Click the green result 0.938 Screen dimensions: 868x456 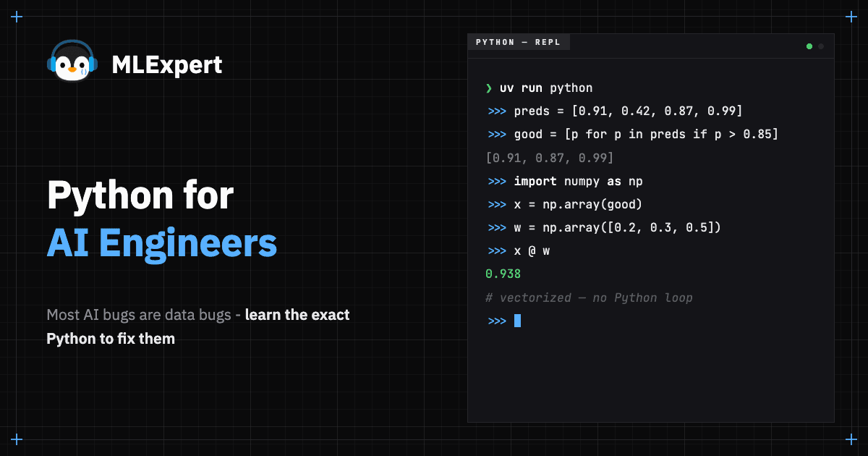click(x=503, y=274)
